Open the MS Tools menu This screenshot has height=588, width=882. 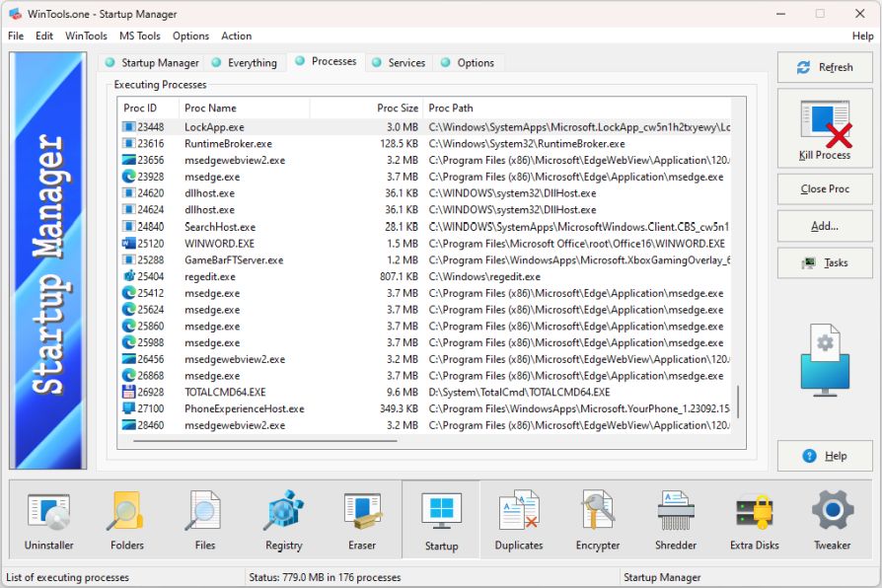click(139, 37)
